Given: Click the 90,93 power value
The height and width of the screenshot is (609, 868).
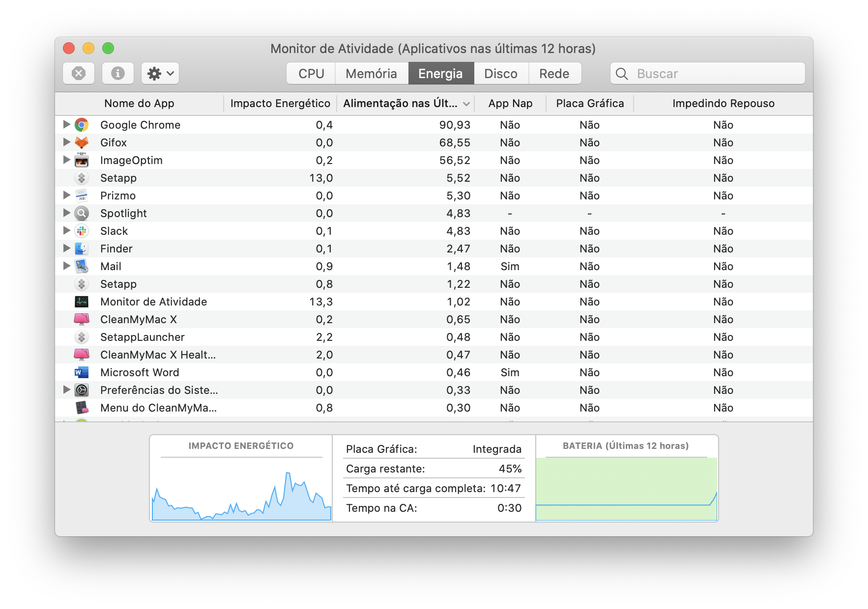Looking at the screenshot, I should click(455, 125).
